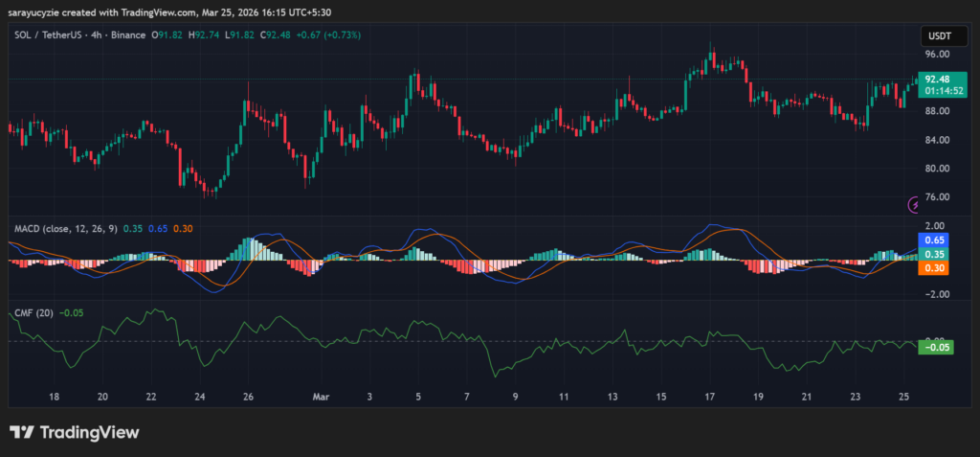Viewport: 980px width, 457px height.
Task: Click the 2.00 level on MACD scale
Action: click(937, 225)
